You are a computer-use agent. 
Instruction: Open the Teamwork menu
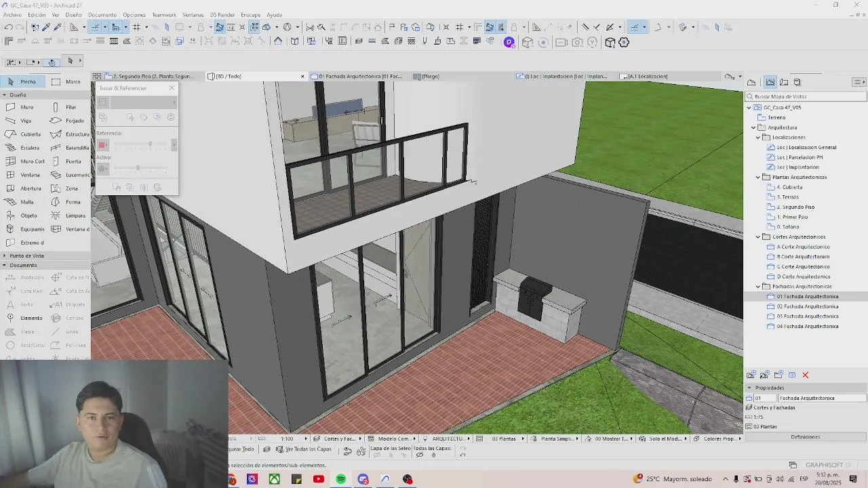click(x=164, y=14)
